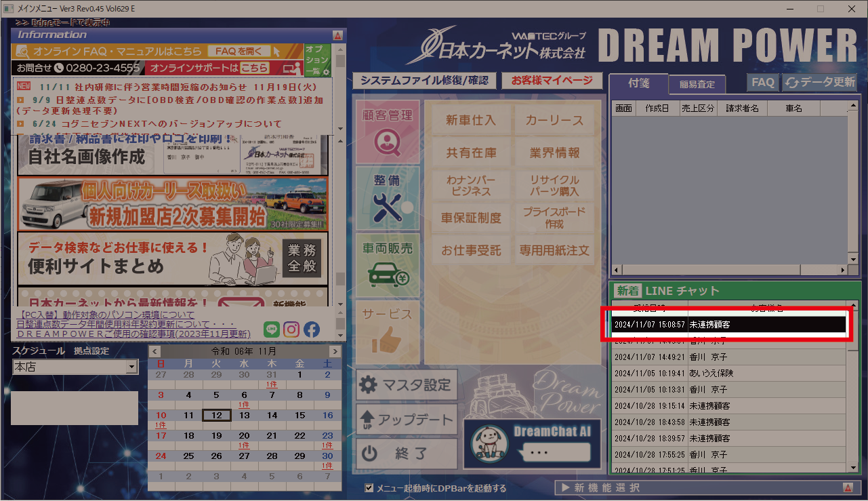The image size is (868, 501).
Task: Open プライスボード作成 menu
Action: (x=554, y=218)
